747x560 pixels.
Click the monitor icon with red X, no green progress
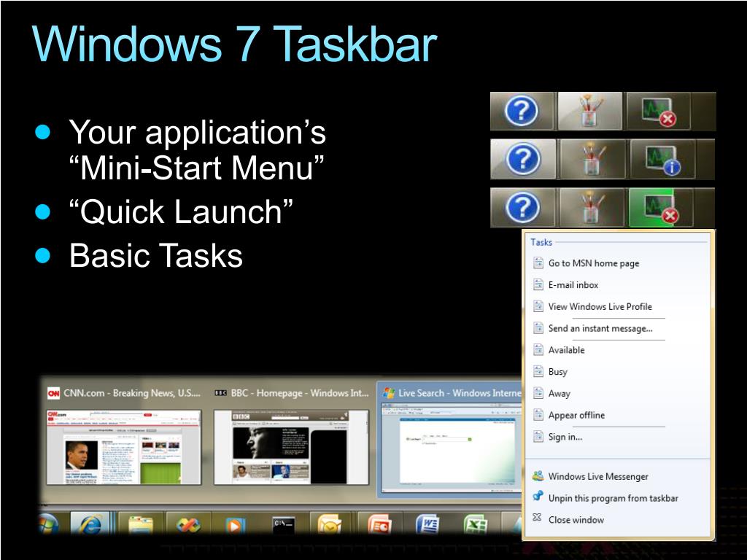tap(659, 112)
